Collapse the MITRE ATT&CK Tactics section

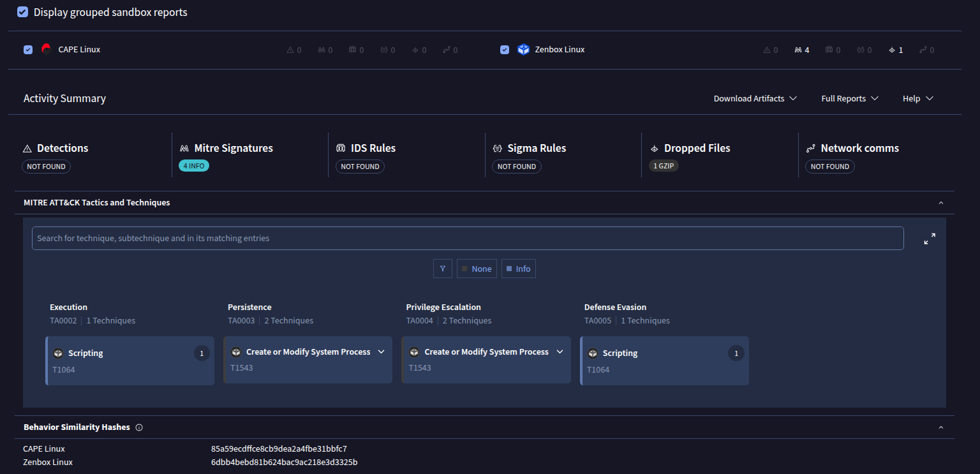pos(940,202)
